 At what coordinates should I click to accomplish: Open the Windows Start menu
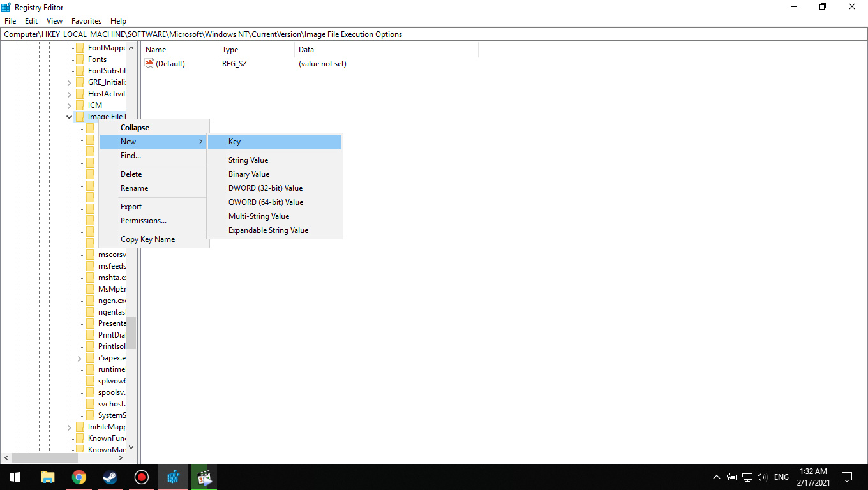(x=15, y=477)
